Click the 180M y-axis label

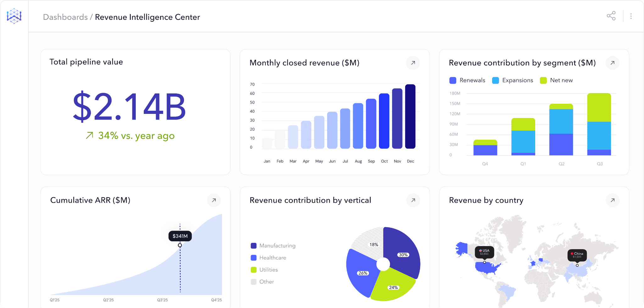(455, 93)
